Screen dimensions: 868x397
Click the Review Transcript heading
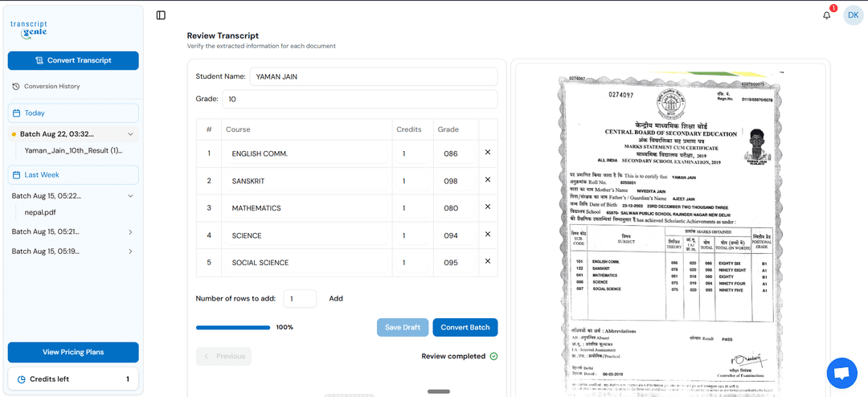pyautogui.click(x=223, y=35)
